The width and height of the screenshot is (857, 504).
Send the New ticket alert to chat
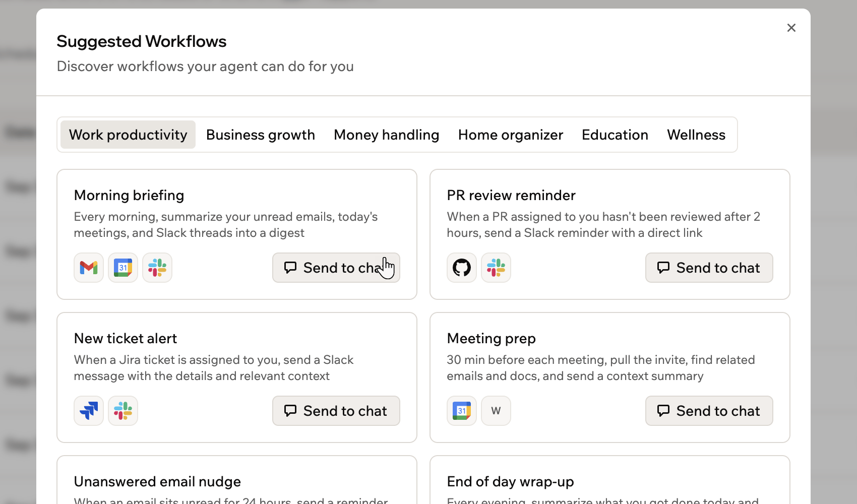coord(336,411)
